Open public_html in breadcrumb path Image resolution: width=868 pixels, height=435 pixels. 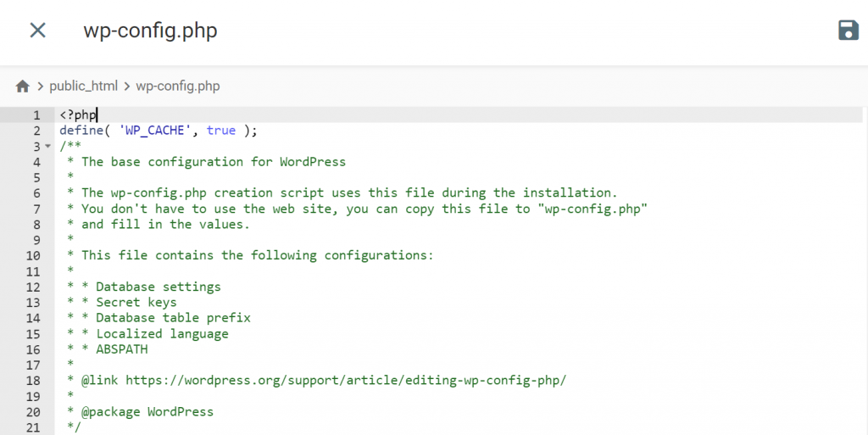point(83,86)
